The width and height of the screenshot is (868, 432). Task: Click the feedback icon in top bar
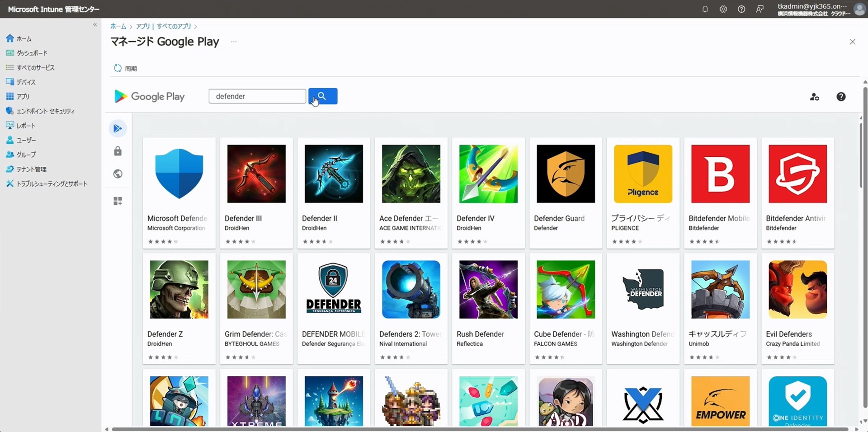pos(759,9)
